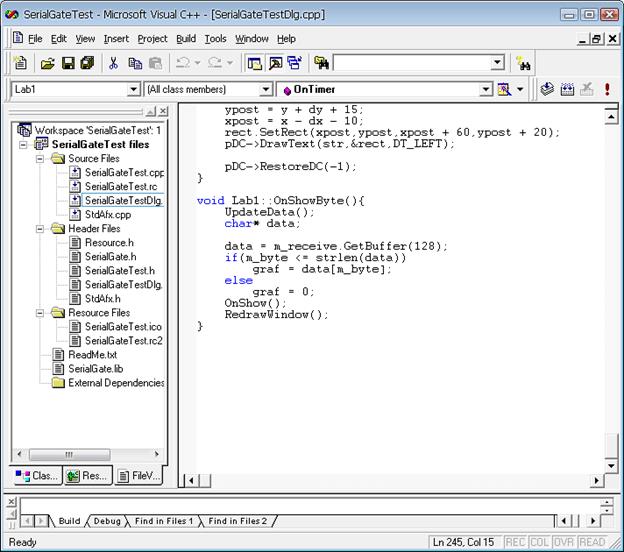The height and width of the screenshot is (552, 624).
Task: Open the Help menu
Action: 286,39
